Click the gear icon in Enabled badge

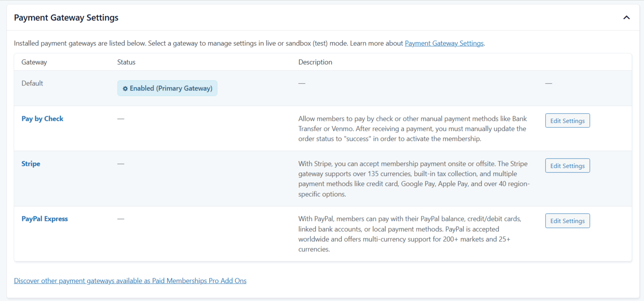point(125,89)
